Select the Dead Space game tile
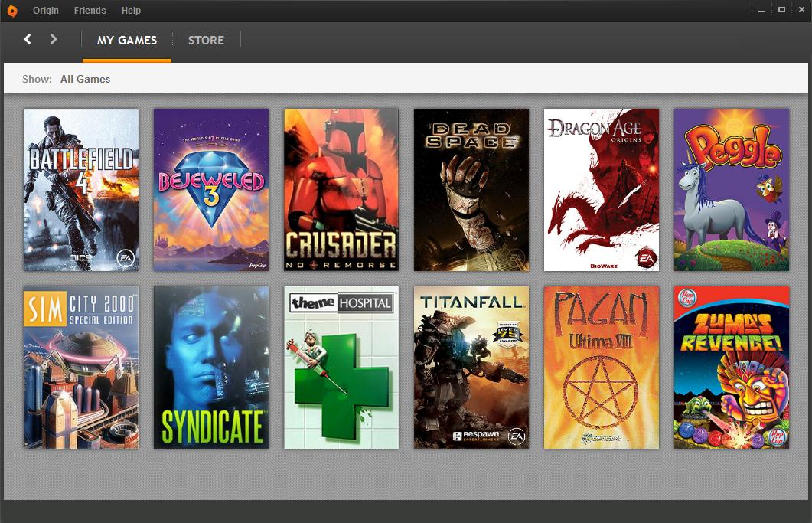This screenshot has width=812, height=523. (471, 190)
